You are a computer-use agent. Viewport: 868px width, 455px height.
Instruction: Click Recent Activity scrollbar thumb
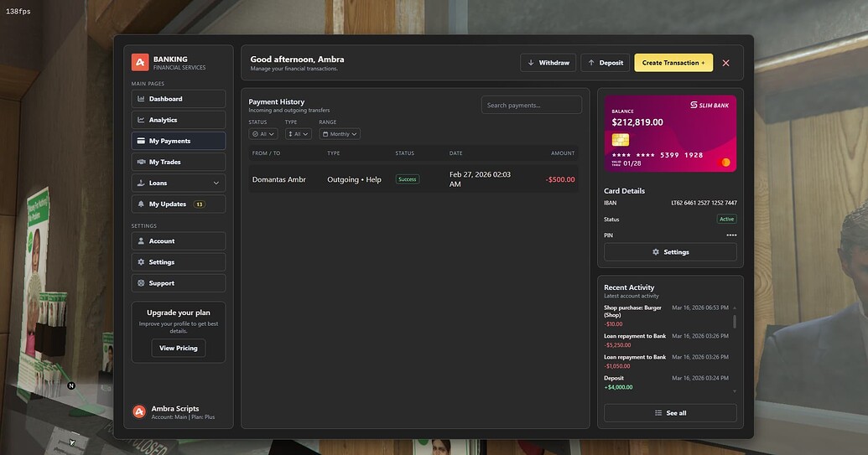click(x=735, y=321)
